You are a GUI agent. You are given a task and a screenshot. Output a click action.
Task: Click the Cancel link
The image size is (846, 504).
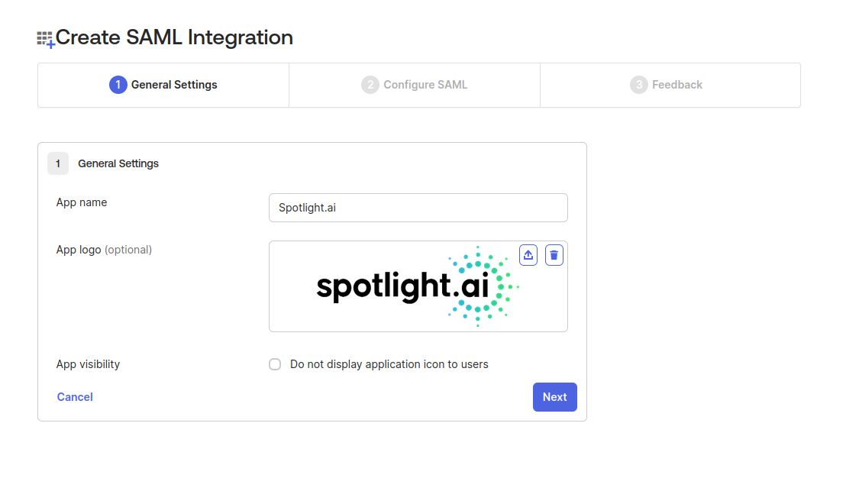coord(75,397)
